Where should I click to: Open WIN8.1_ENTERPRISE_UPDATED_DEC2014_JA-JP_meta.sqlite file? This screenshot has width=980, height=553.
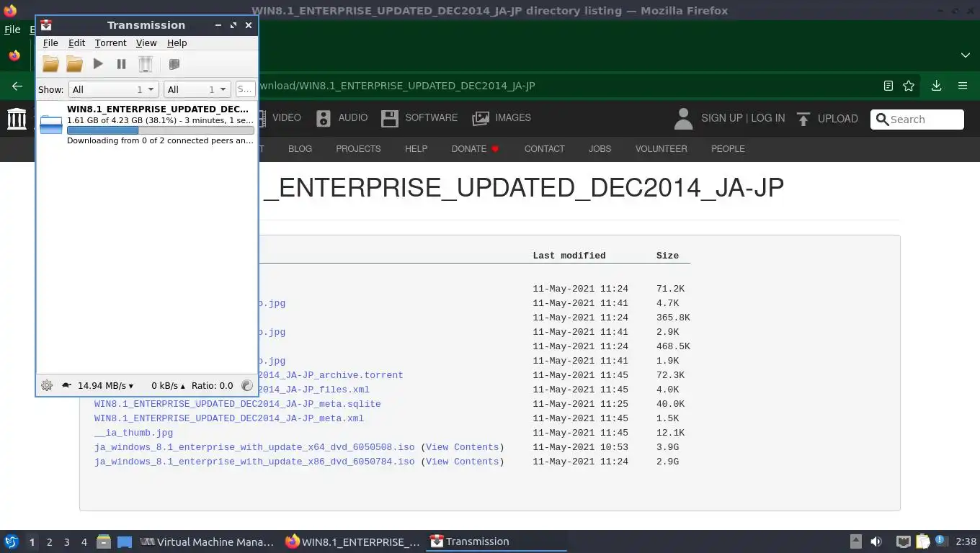237,404
